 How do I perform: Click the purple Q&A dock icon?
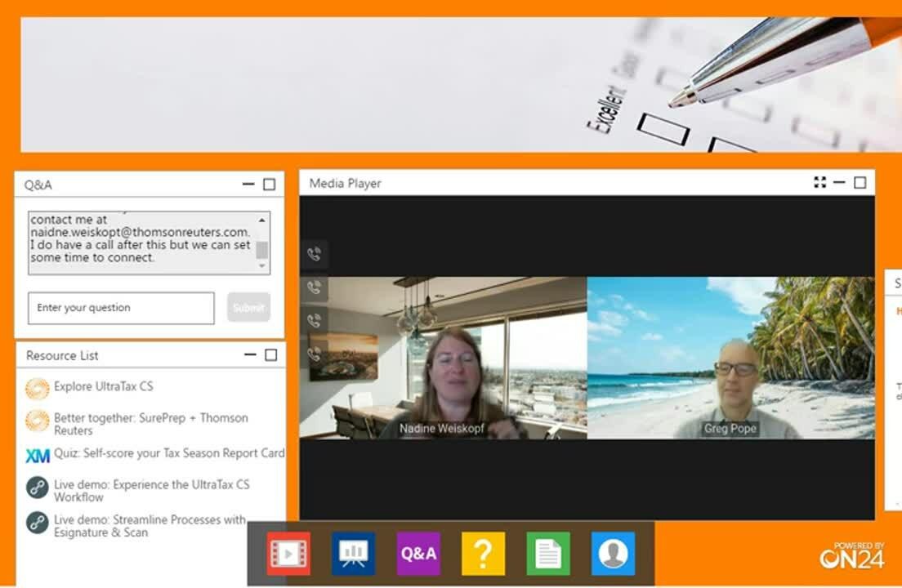[x=418, y=554]
